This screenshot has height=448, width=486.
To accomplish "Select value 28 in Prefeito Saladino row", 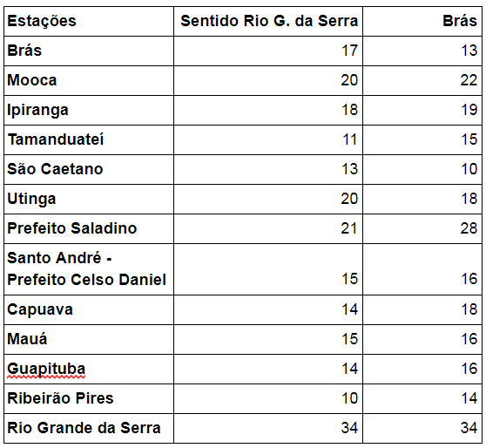I will [469, 228].
